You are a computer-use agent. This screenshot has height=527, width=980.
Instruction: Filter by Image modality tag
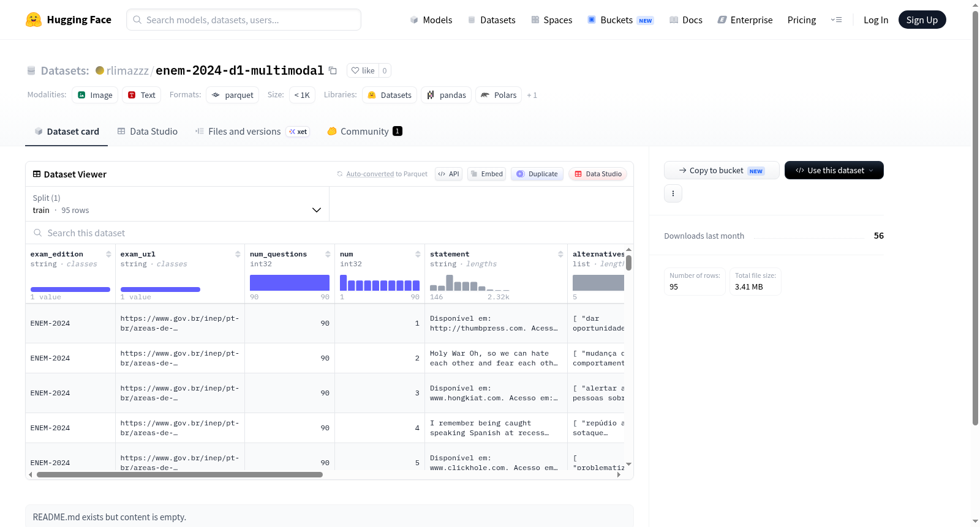95,95
